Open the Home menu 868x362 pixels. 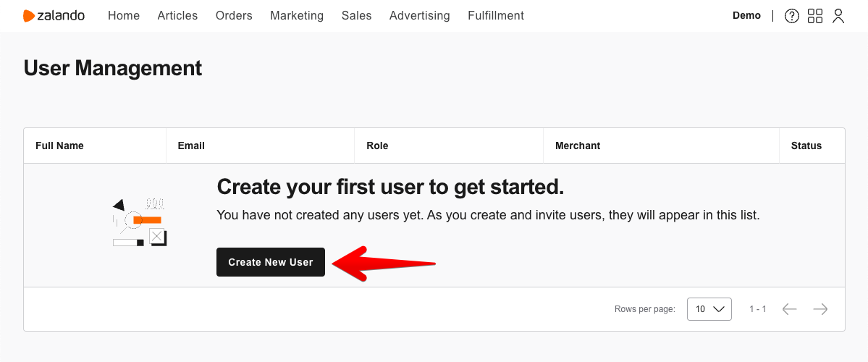point(124,16)
